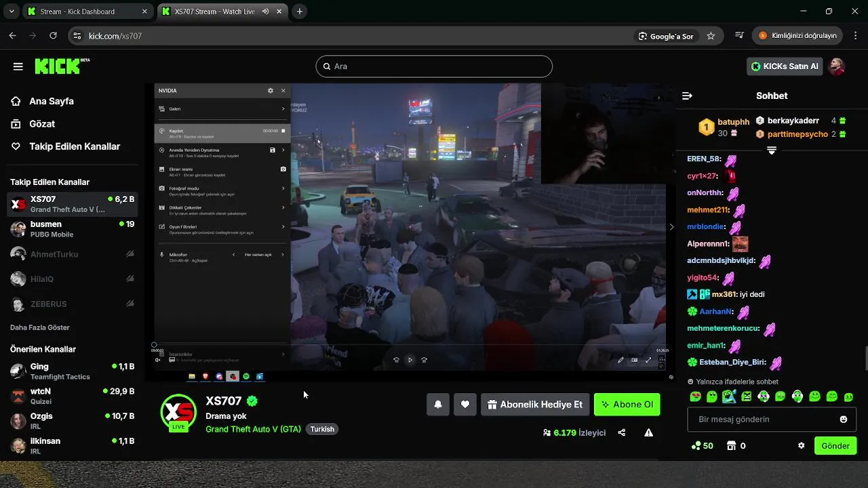This screenshot has width=868, height=488.
Task: Select the party popper blue-green emote
Action: coord(729,396)
